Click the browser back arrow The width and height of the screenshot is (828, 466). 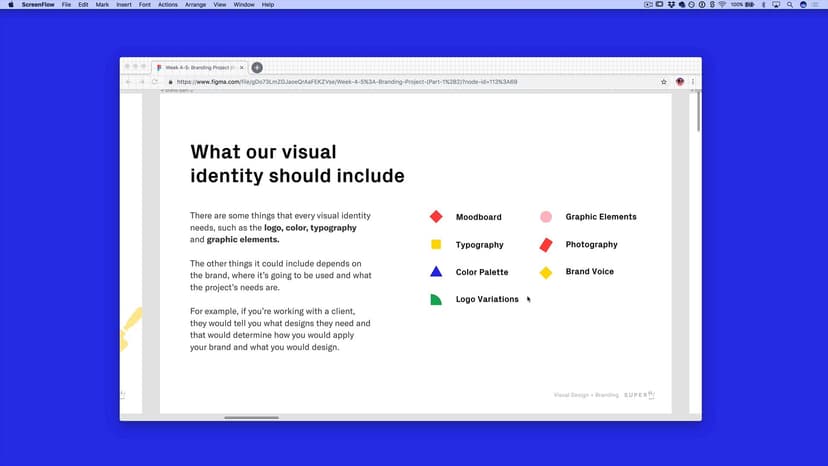[x=128, y=82]
